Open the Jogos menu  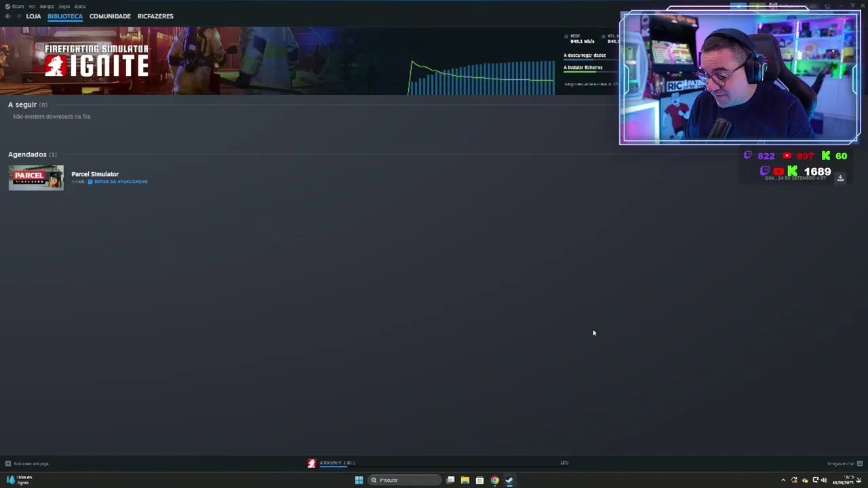coord(64,6)
